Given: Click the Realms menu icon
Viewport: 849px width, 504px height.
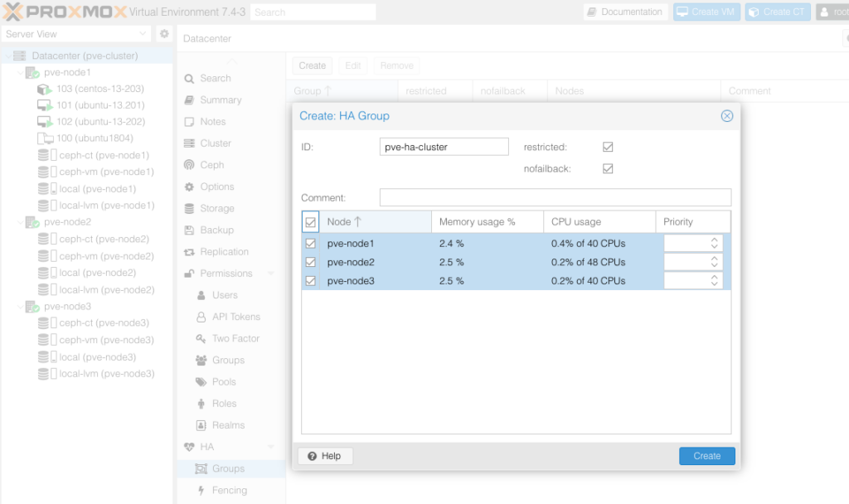Looking at the screenshot, I should (x=201, y=425).
